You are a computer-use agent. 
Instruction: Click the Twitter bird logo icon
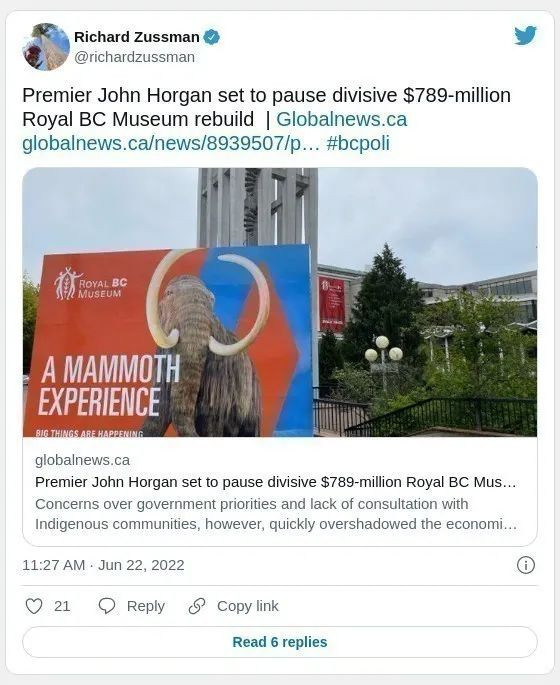[x=525, y=35]
